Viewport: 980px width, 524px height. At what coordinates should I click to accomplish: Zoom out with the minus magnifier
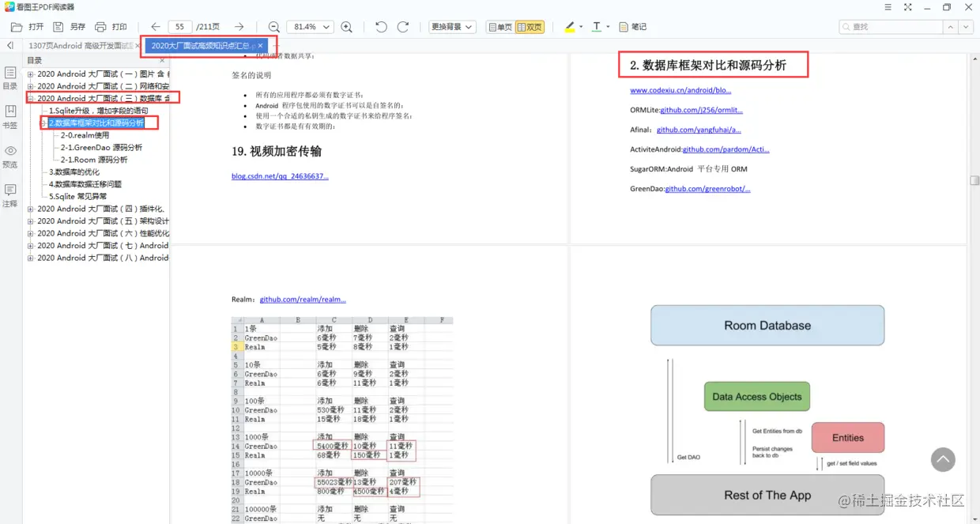(x=274, y=27)
